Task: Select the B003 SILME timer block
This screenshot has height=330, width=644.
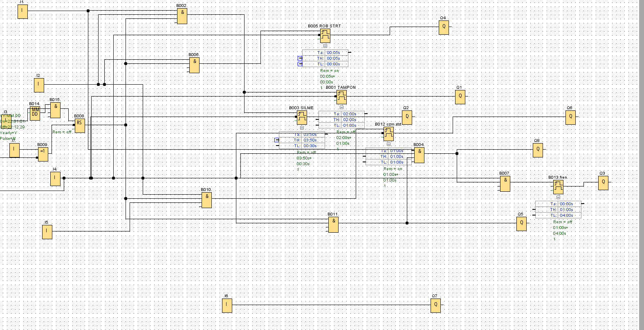Action: click(x=302, y=117)
